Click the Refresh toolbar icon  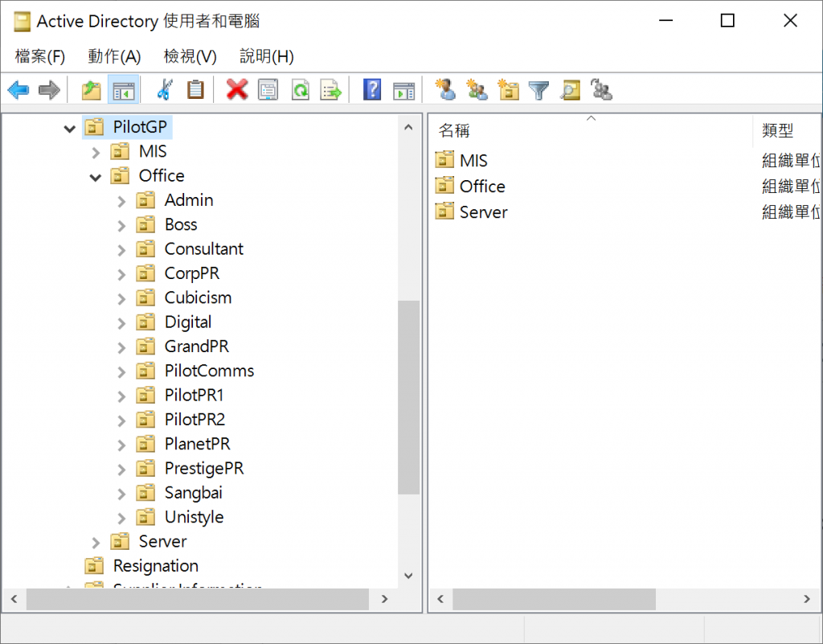(x=301, y=90)
